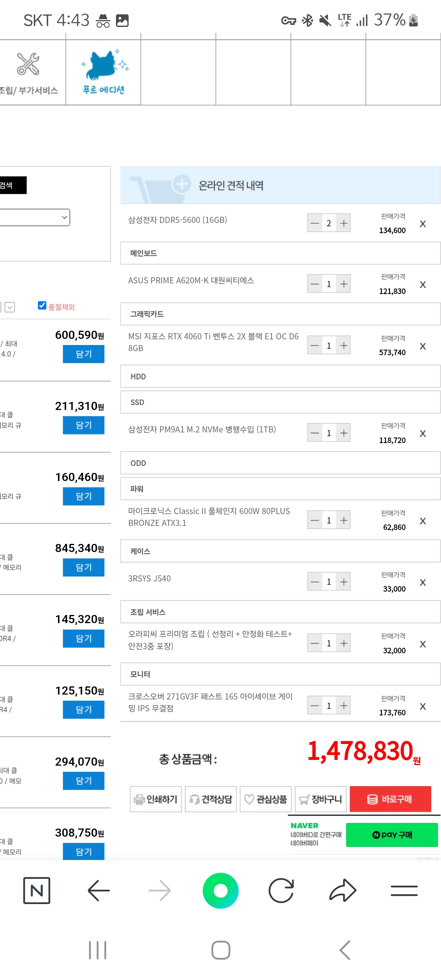Open Naver N tab icon
The height and width of the screenshot is (980, 441).
tap(37, 891)
